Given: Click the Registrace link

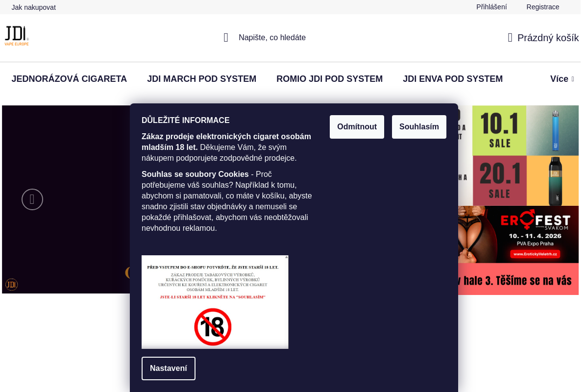Looking at the screenshot, I should pyautogui.click(x=542, y=7).
